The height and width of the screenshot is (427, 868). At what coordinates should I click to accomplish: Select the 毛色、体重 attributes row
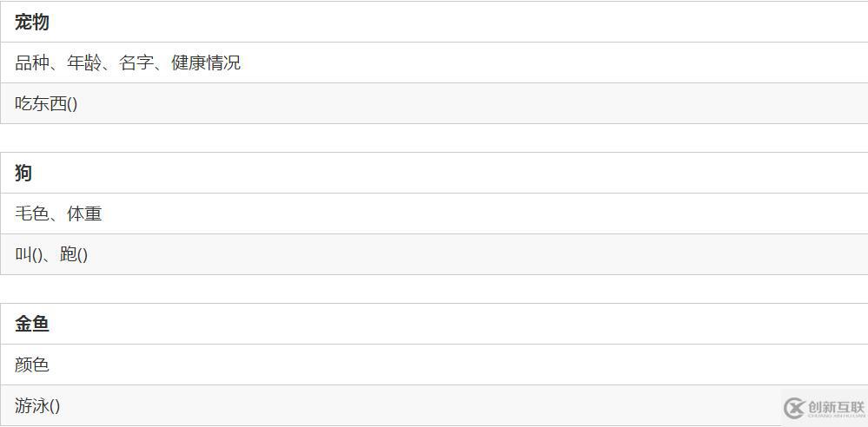point(434,213)
